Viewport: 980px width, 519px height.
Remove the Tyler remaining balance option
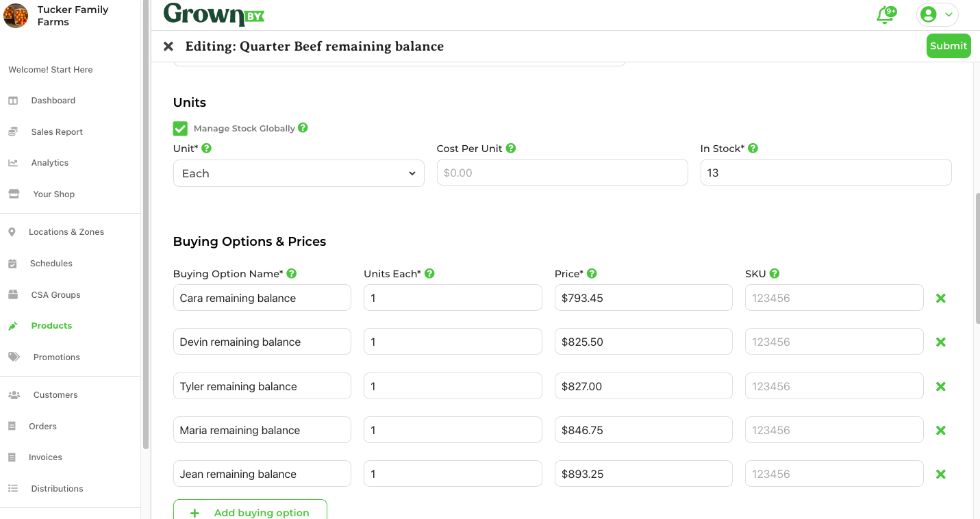point(941,386)
